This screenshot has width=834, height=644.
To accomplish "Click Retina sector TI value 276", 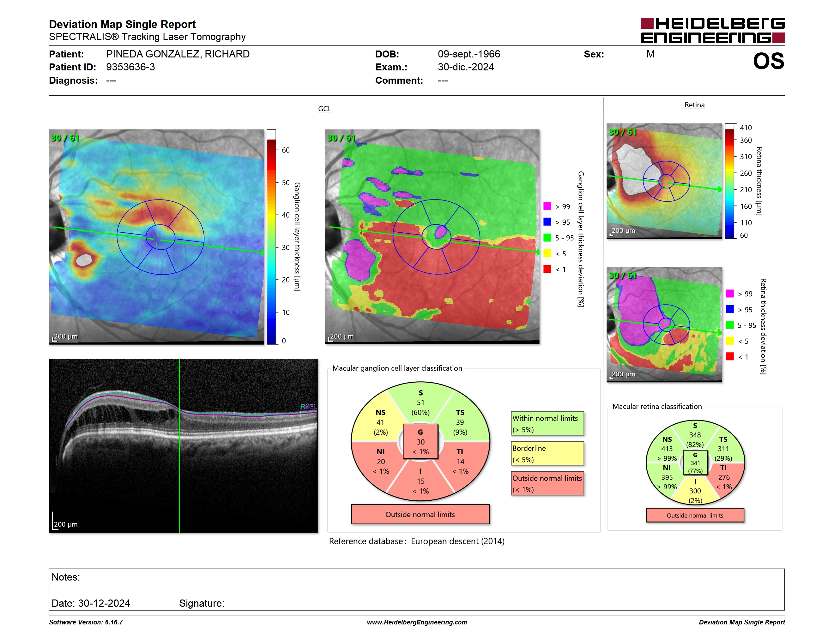I will pos(724,477).
